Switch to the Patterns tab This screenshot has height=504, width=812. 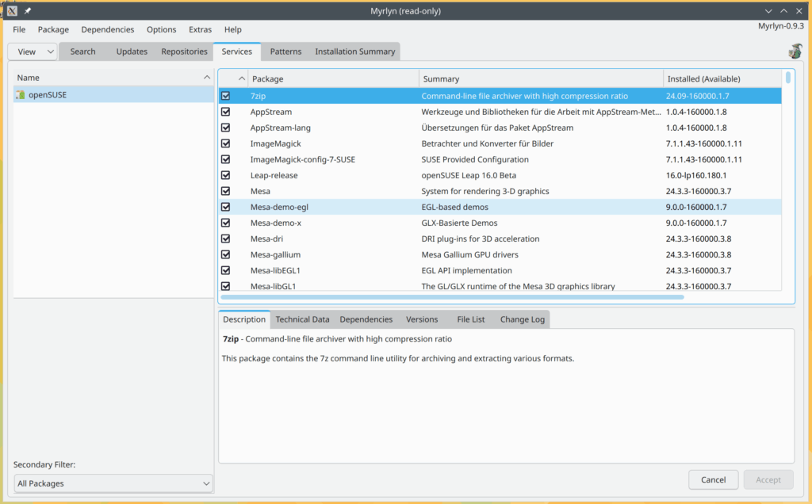pos(285,52)
